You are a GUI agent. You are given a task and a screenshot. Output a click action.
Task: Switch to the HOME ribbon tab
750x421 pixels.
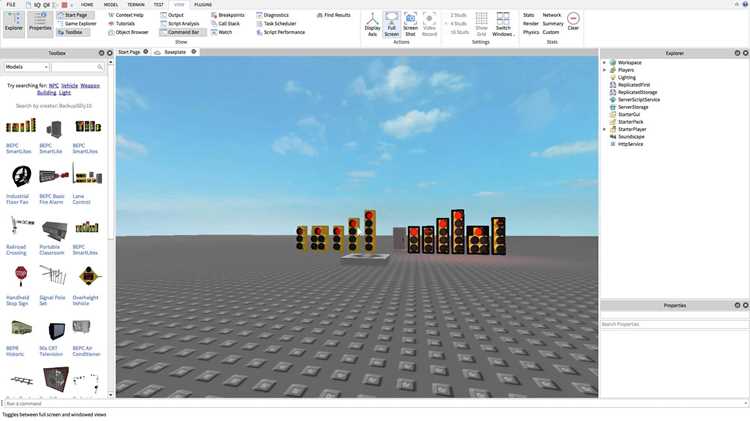(87, 4)
